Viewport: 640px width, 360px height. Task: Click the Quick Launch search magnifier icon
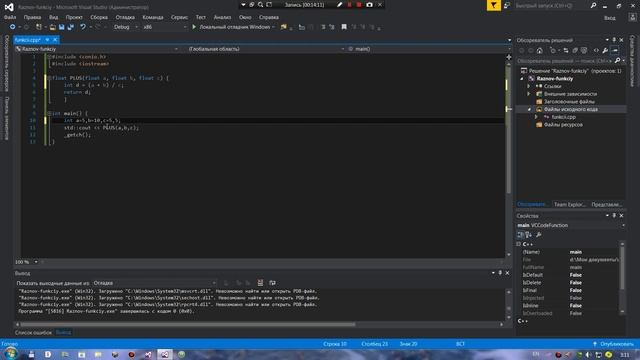point(593,5)
